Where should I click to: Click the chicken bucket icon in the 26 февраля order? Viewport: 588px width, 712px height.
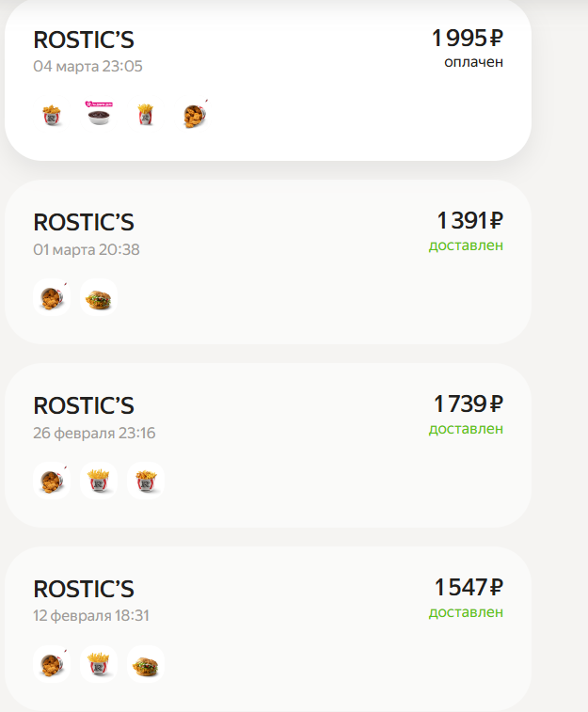tap(52, 482)
